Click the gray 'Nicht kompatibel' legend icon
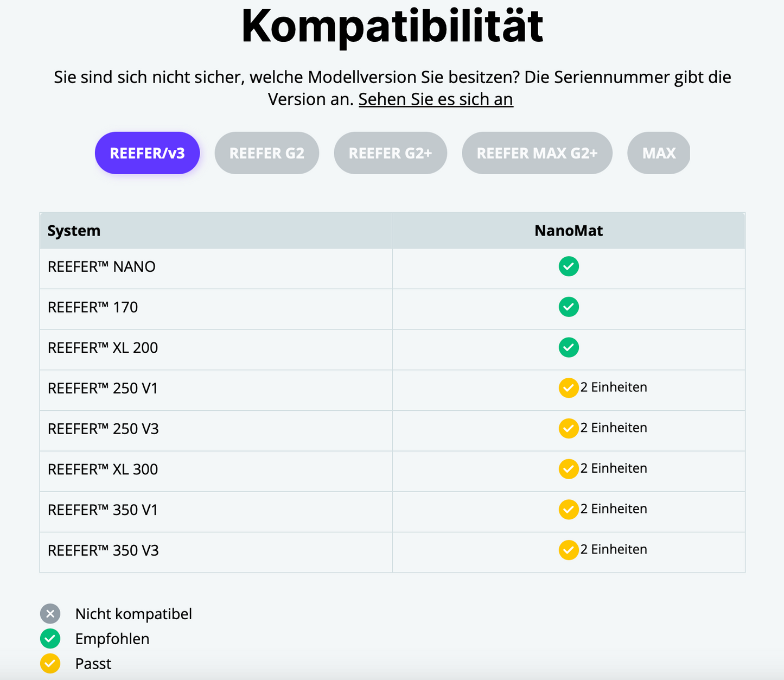The height and width of the screenshot is (680, 784). [50, 614]
